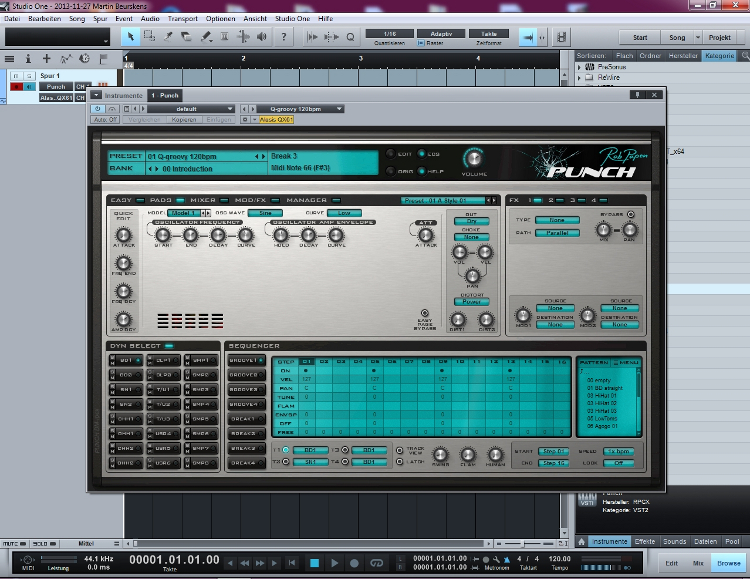750x579 pixels.
Task: Open the default preset dropdown
Action: 190,109
